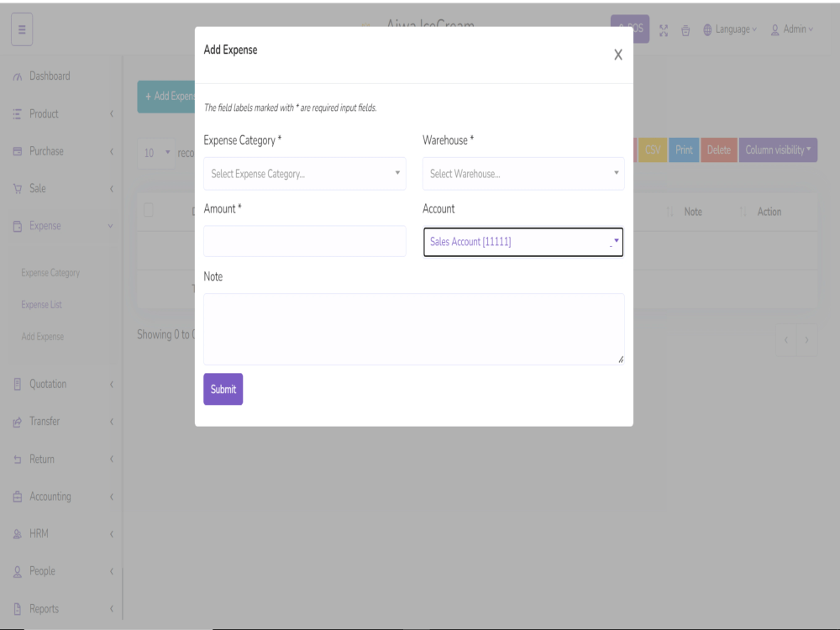Click the Quotation document icon
This screenshot has width=840, height=630.
pos(17,384)
